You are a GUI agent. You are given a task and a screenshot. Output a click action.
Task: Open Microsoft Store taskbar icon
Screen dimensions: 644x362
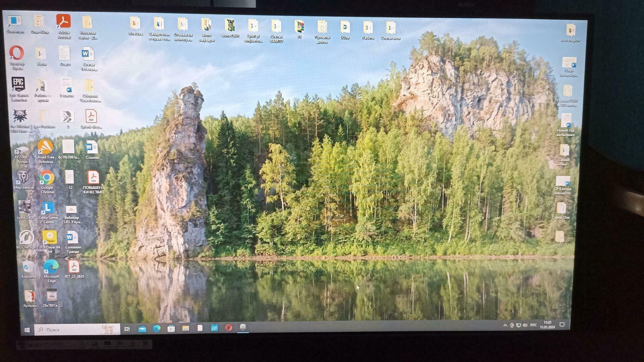(x=171, y=328)
